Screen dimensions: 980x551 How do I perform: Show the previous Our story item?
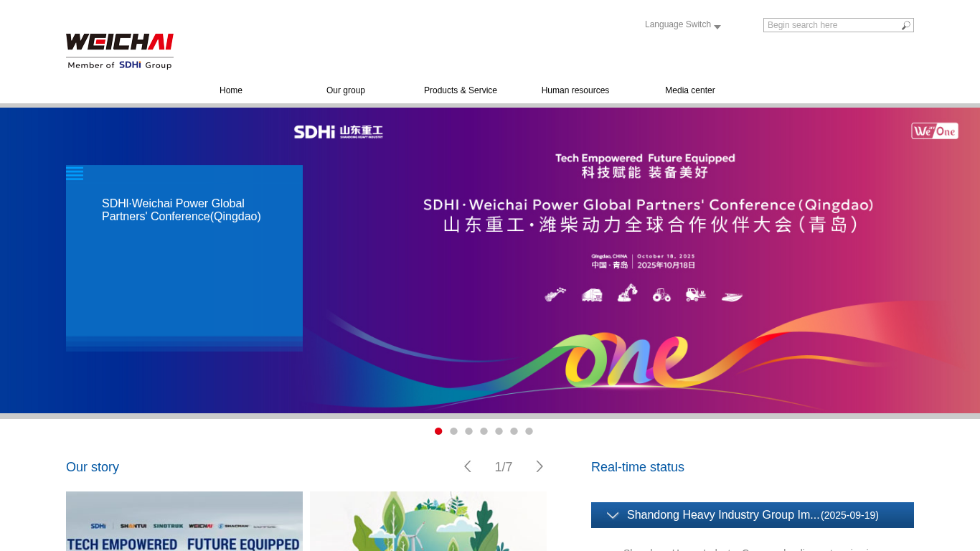[x=468, y=466]
